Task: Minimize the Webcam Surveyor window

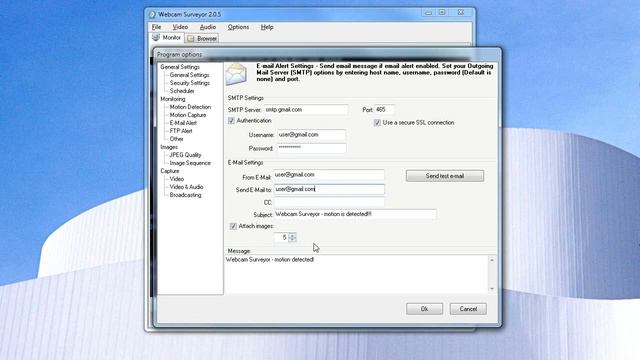Action: pos(428,13)
